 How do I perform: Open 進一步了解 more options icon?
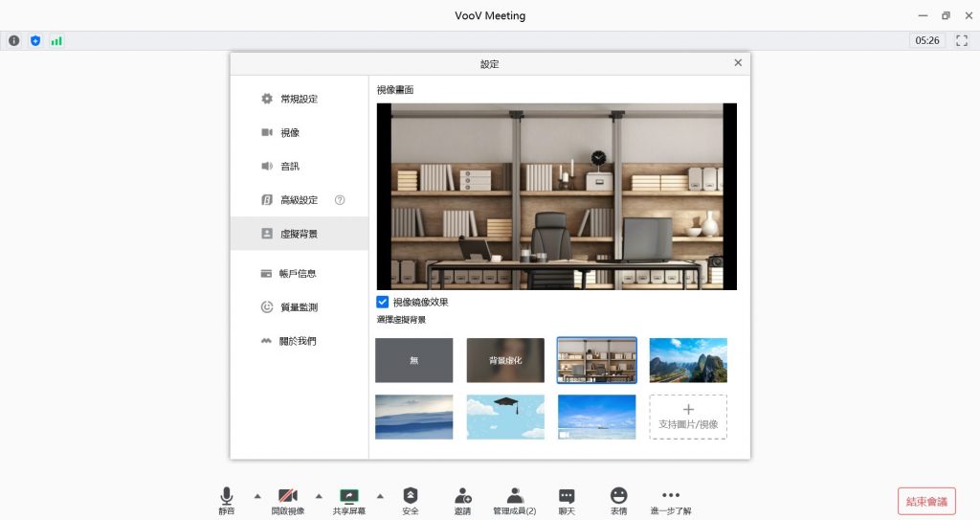coord(670,496)
